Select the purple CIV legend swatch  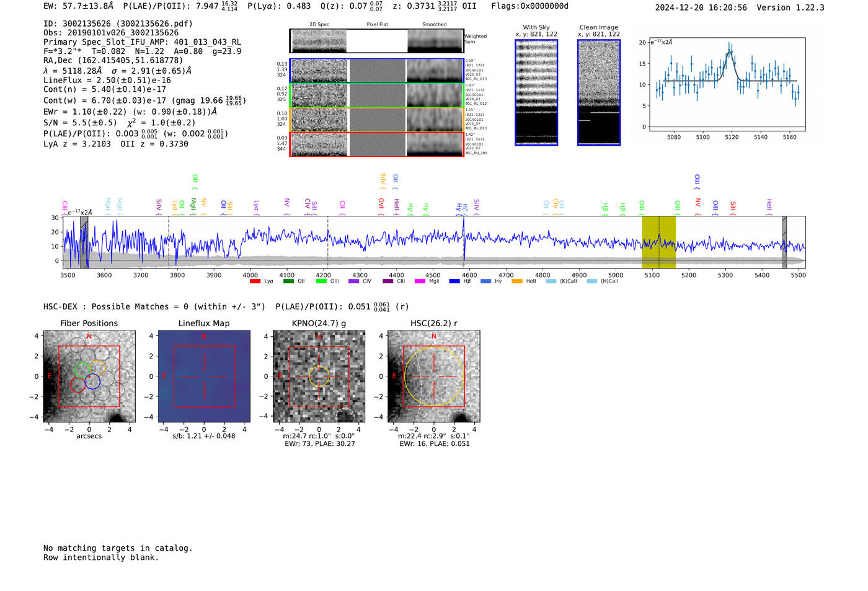pos(354,282)
